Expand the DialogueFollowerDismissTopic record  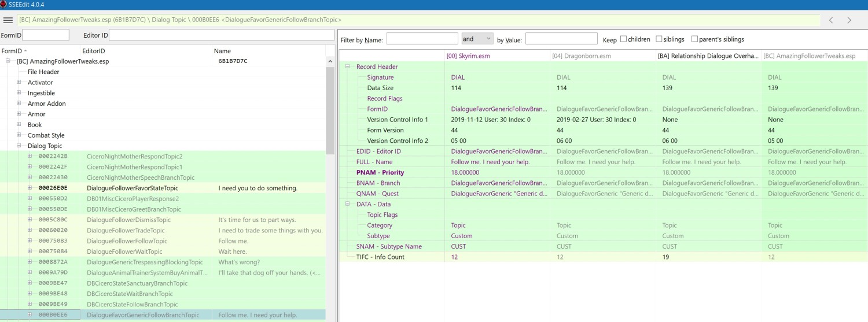click(x=30, y=220)
